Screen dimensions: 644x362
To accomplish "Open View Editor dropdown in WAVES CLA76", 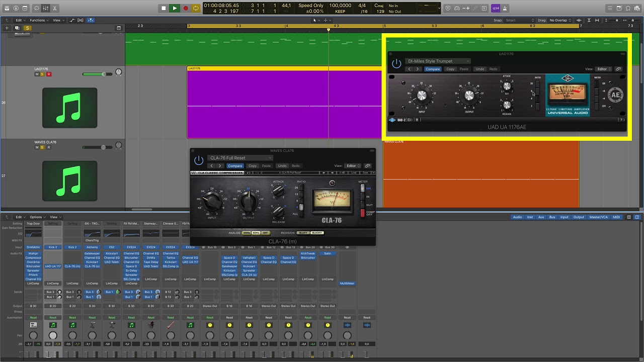I will click(x=352, y=165).
